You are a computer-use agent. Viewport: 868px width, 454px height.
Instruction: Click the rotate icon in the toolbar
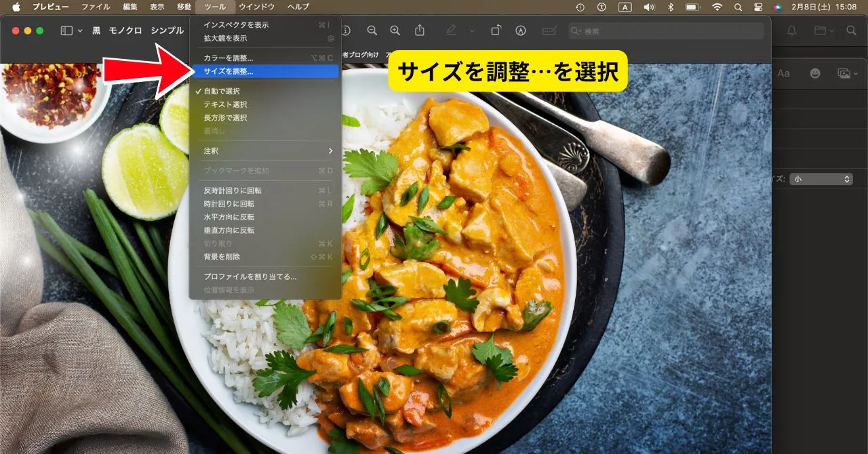(496, 30)
